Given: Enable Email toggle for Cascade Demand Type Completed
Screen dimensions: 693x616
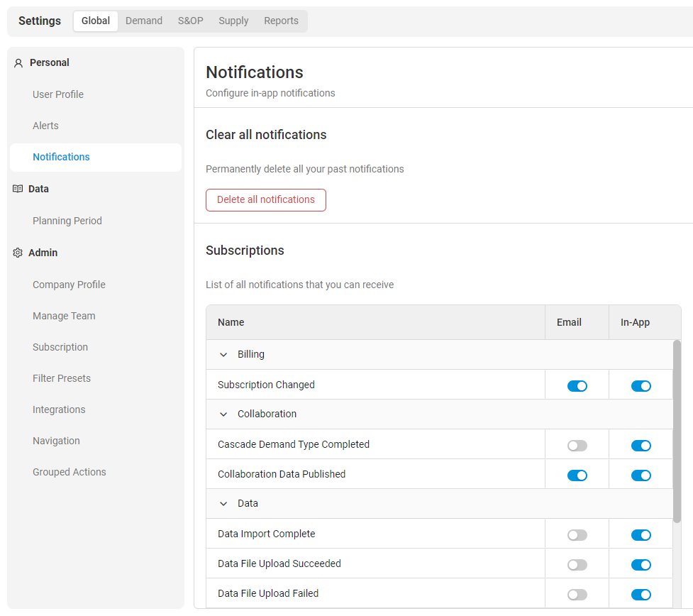Looking at the screenshot, I should 577,446.
